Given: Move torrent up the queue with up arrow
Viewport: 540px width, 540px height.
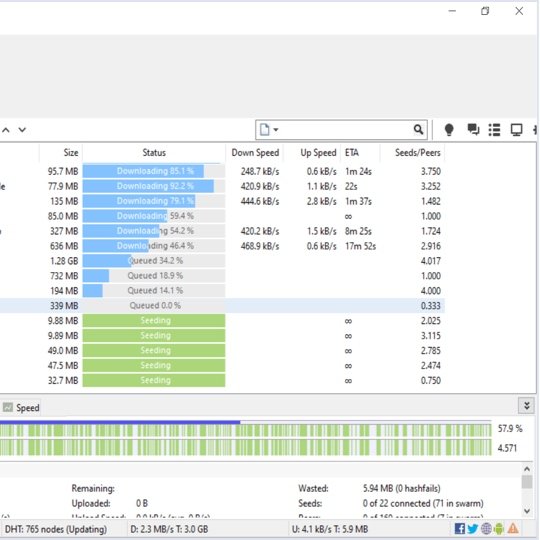Looking at the screenshot, I should point(6,130).
